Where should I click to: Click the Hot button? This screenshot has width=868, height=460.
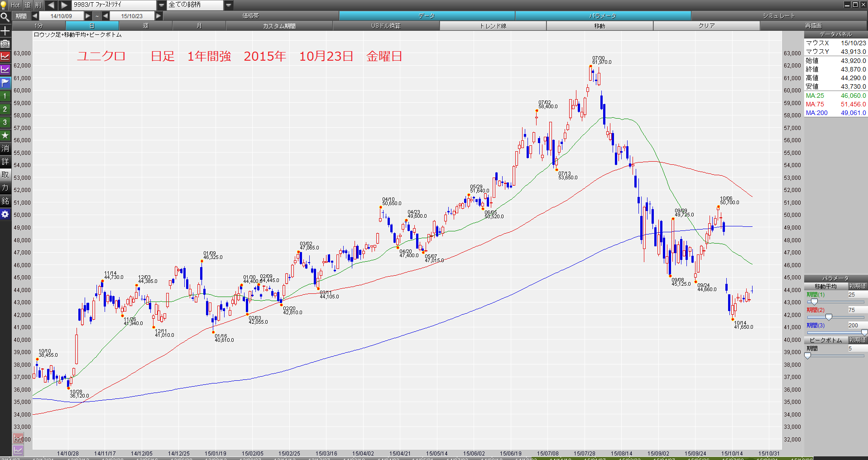15,5
